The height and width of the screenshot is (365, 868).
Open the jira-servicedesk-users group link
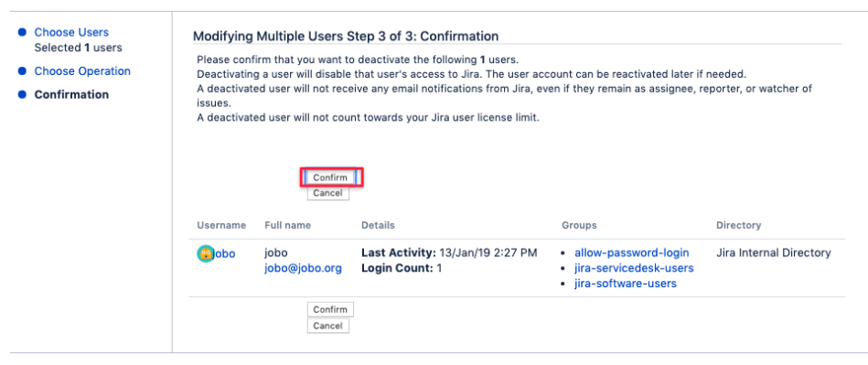pyautogui.click(x=634, y=268)
